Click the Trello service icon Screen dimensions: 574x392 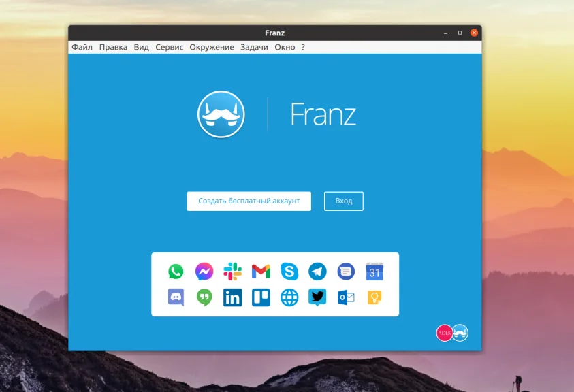pyautogui.click(x=261, y=297)
